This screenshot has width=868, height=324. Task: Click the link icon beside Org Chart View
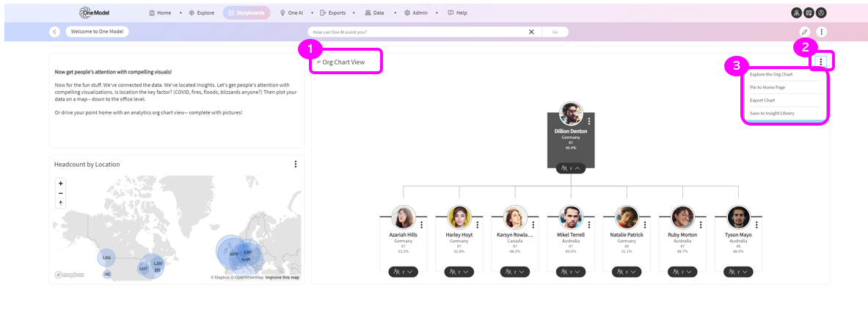tap(318, 62)
